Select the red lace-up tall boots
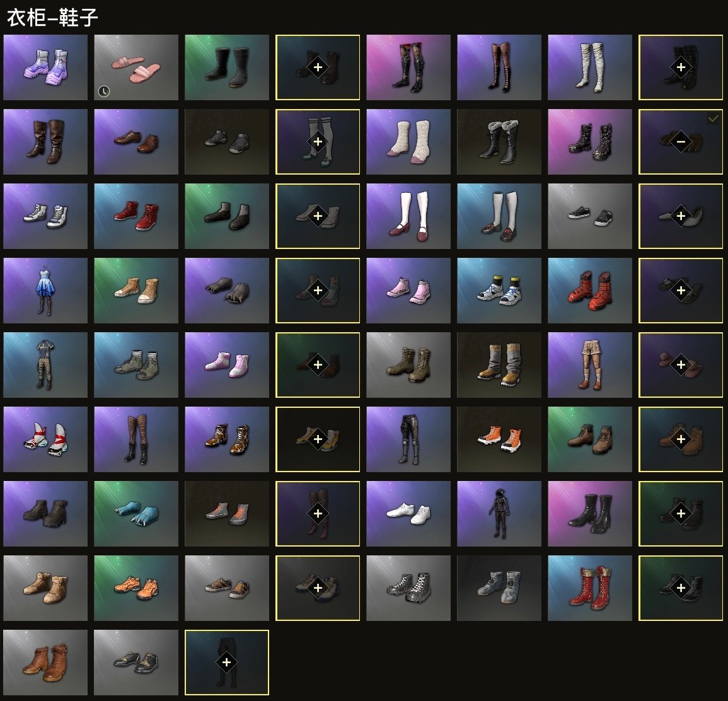Image resolution: width=728 pixels, height=701 pixels. pos(589,588)
